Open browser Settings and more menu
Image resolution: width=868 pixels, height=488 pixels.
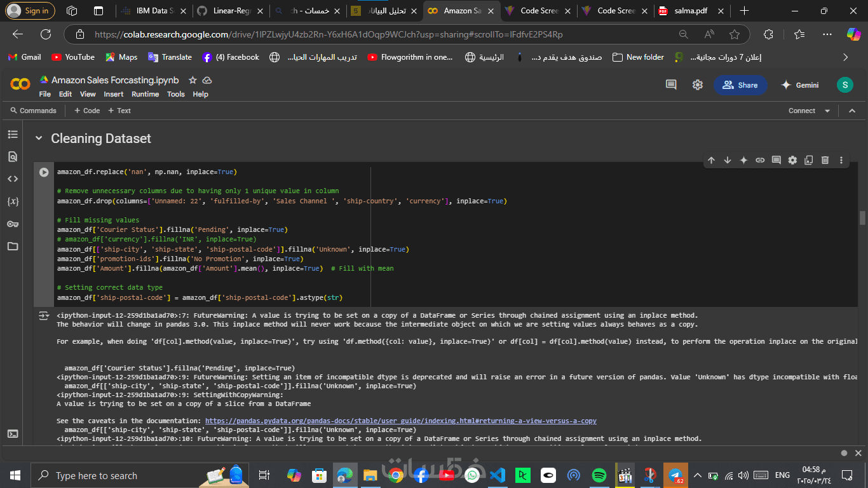(x=827, y=34)
